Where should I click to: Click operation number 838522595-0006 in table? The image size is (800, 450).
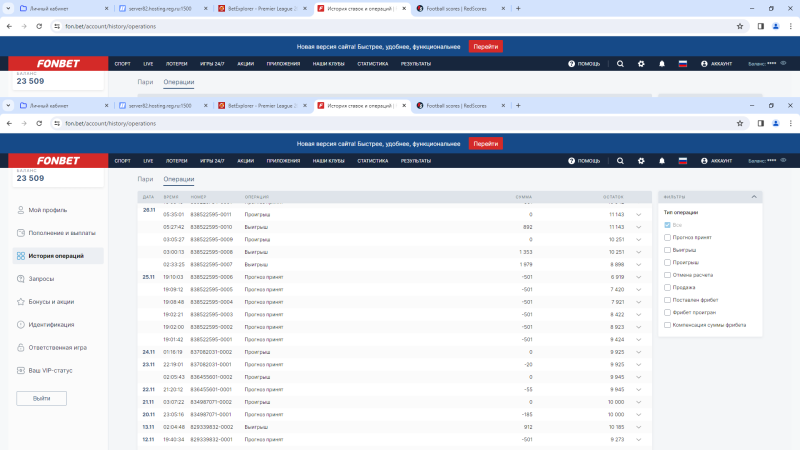click(211, 276)
